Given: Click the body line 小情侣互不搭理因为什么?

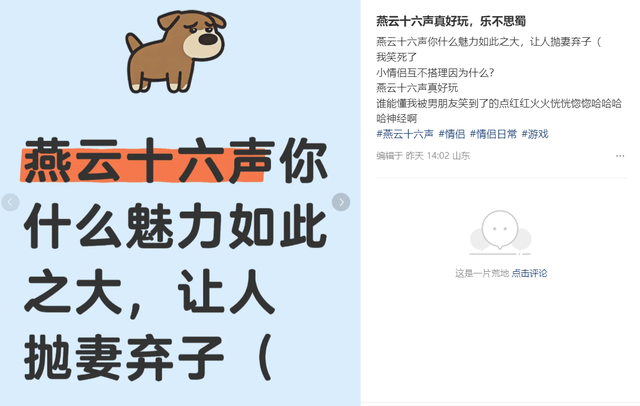Looking at the screenshot, I should click(435, 73).
